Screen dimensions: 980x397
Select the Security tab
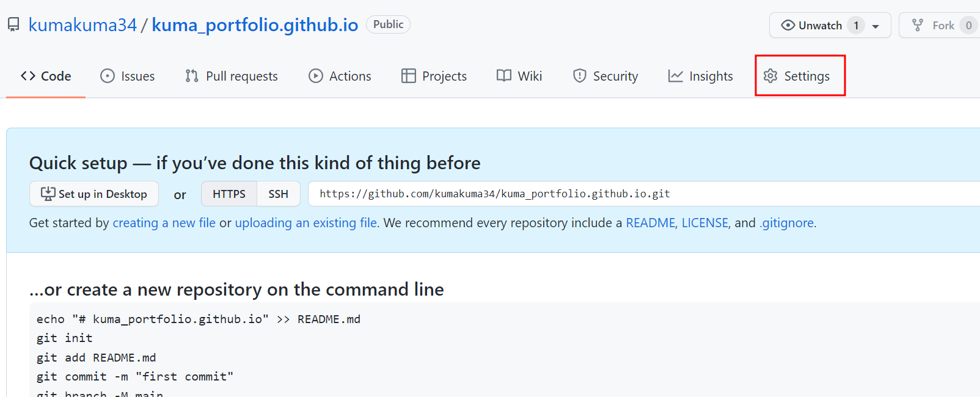[x=605, y=76]
